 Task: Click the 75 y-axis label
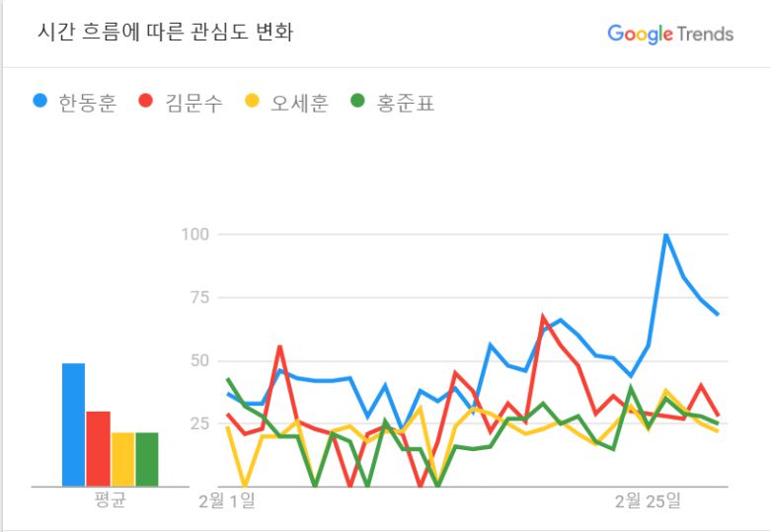(202, 297)
